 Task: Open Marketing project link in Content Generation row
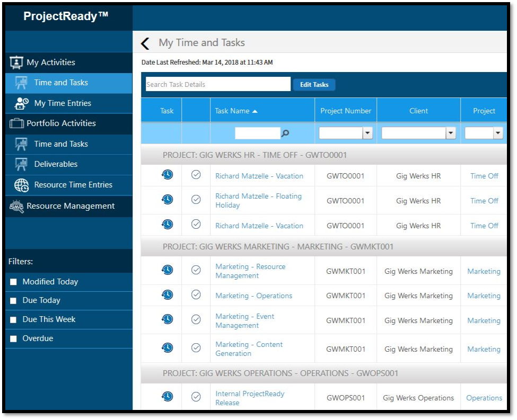point(484,349)
